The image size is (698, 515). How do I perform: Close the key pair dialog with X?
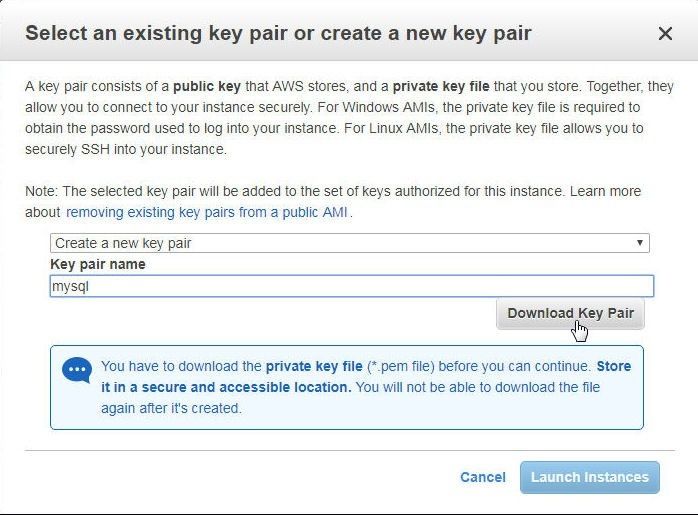point(665,33)
